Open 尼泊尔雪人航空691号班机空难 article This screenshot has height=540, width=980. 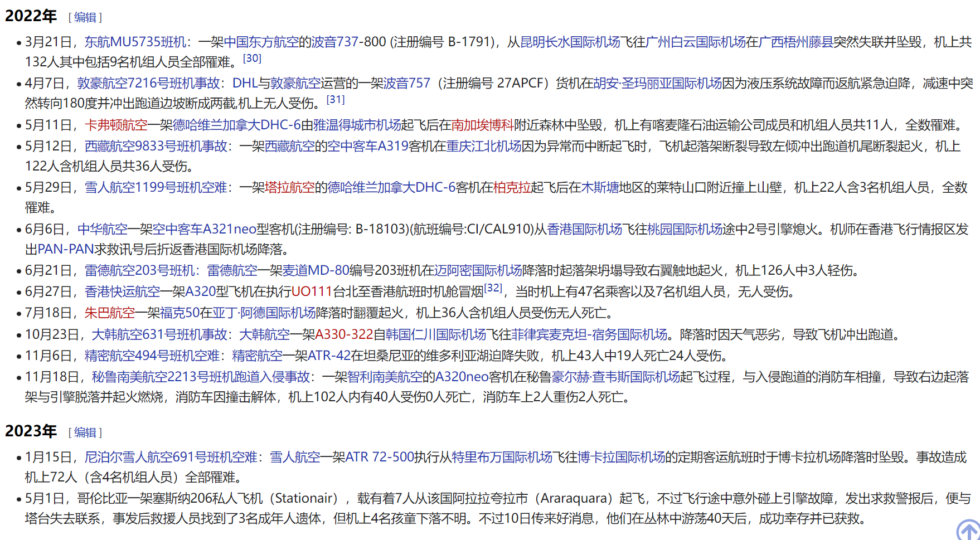coord(171,457)
